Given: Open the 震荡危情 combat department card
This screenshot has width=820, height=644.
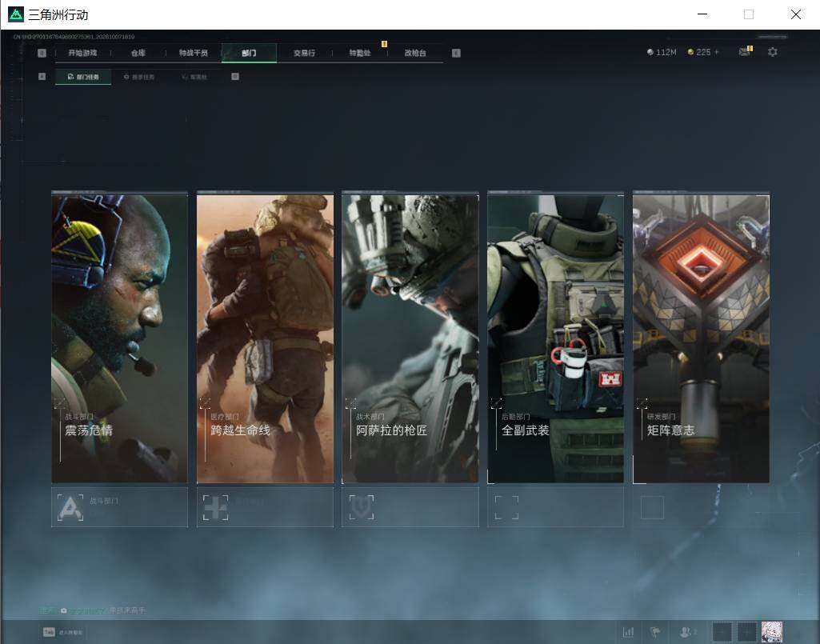Looking at the screenshot, I should click(x=119, y=338).
